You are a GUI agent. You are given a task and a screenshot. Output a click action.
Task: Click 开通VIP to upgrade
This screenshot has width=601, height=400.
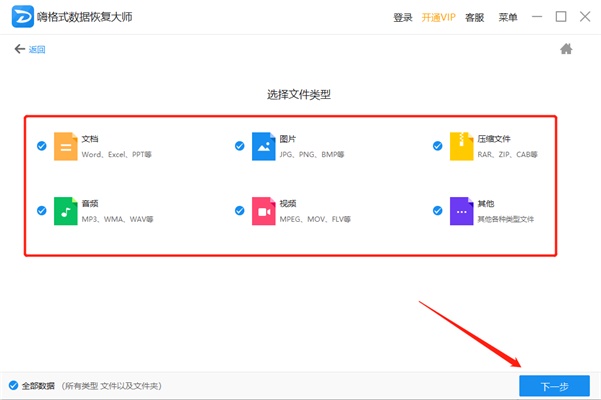point(439,17)
